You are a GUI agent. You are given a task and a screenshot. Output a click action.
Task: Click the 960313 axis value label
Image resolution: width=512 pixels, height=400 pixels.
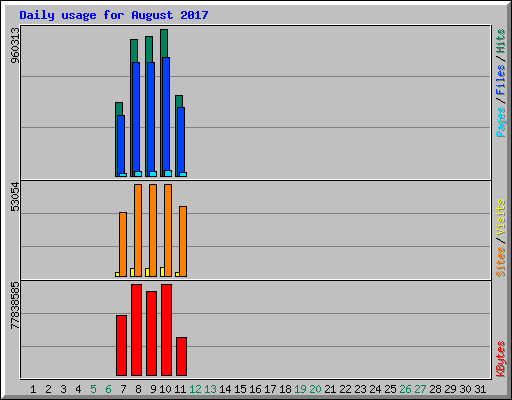(x=15, y=45)
